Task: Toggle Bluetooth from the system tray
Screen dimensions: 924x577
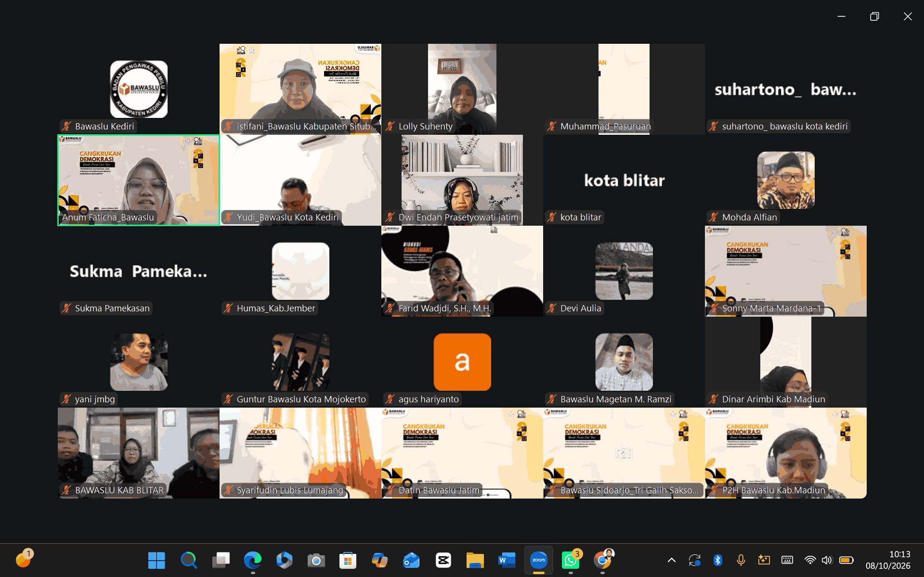Action: tap(717, 560)
